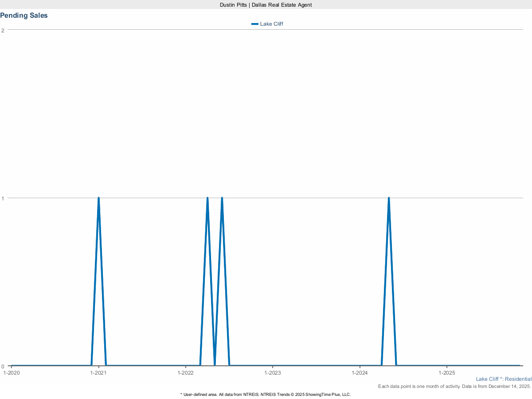Click the Pending Sales chart title
The height and width of the screenshot is (399, 532).
(x=24, y=16)
